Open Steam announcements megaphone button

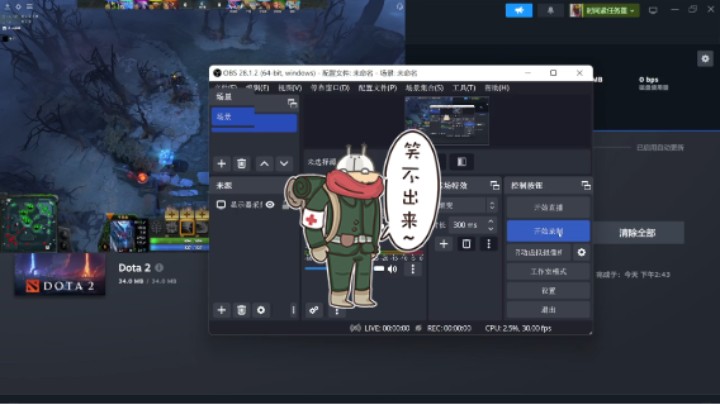tap(519, 11)
